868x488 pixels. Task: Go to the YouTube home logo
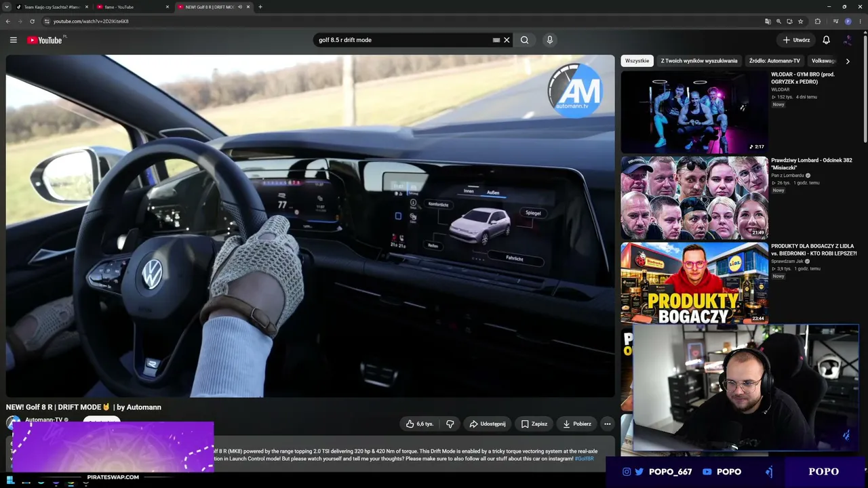[45, 40]
